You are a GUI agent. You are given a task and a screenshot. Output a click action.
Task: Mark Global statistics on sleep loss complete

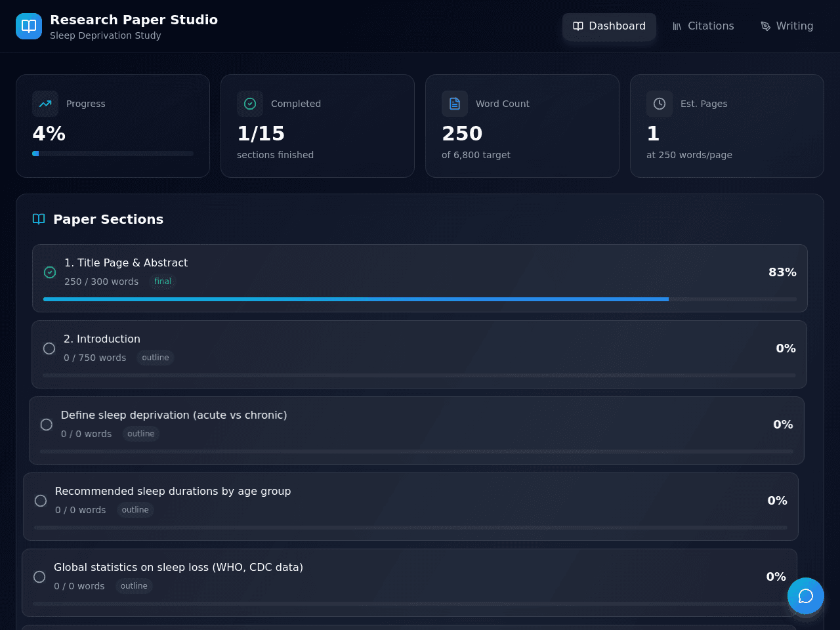tap(39, 577)
